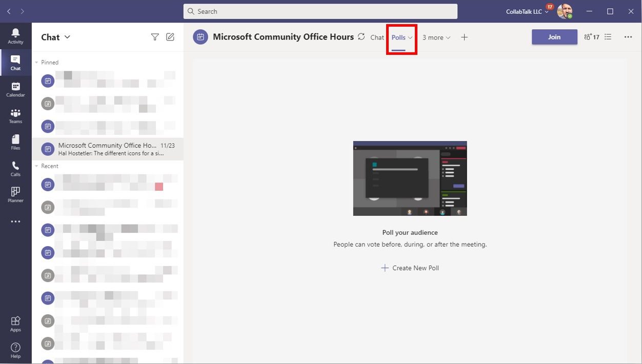This screenshot has height=364, width=642.
Task: Show the 17 meeting participants
Action: [591, 36]
